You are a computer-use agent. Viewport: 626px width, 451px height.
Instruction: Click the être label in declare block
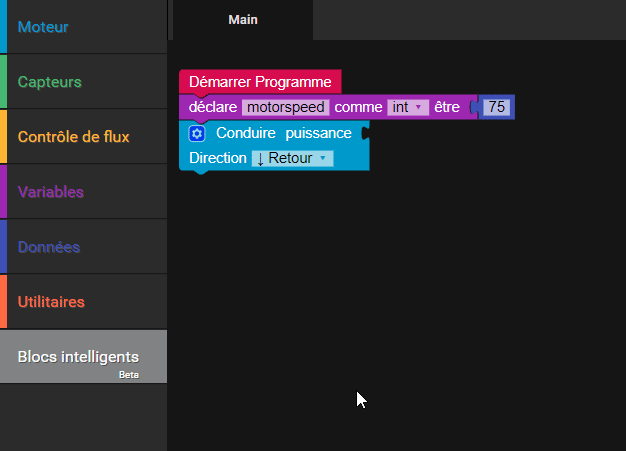(x=446, y=107)
